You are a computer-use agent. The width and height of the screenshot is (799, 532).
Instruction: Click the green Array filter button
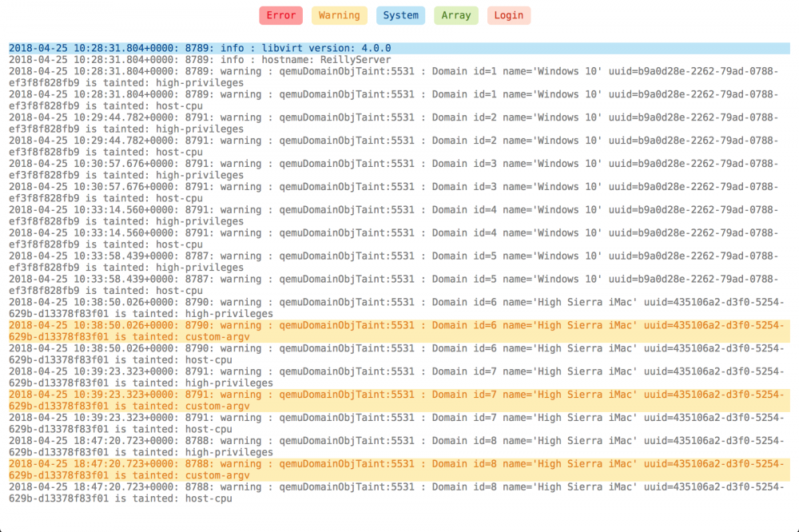pyautogui.click(x=456, y=15)
